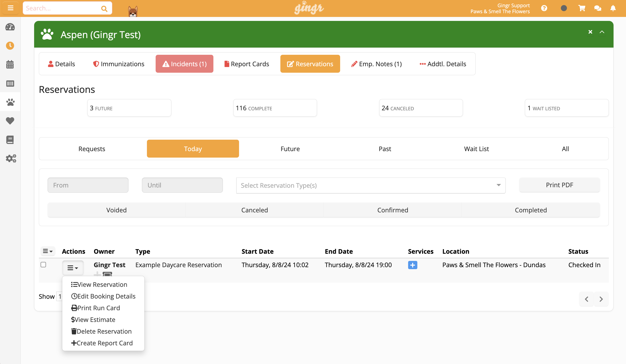Image resolution: width=626 pixels, height=364 pixels.
Task: Show the Requests reservations filter
Action: pyautogui.click(x=92, y=149)
